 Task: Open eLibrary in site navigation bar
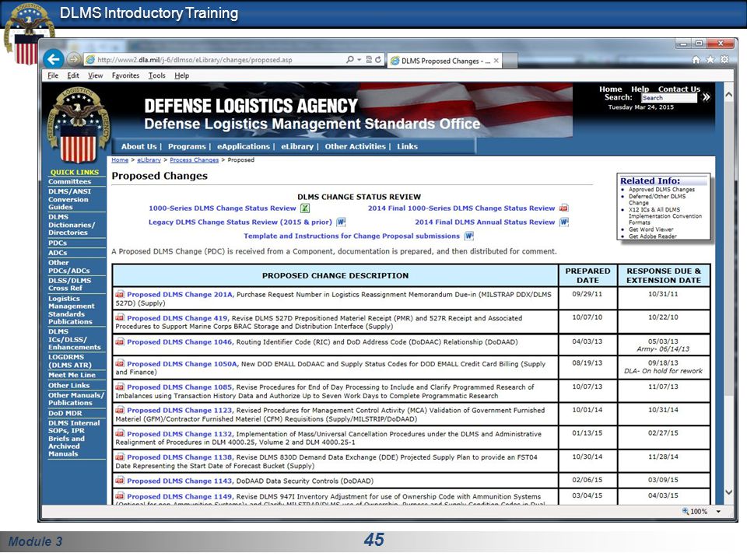(297, 147)
